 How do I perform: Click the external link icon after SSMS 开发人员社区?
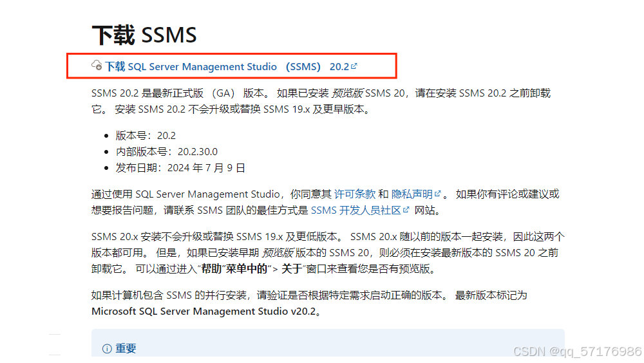pyautogui.click(x=406, y=209)
